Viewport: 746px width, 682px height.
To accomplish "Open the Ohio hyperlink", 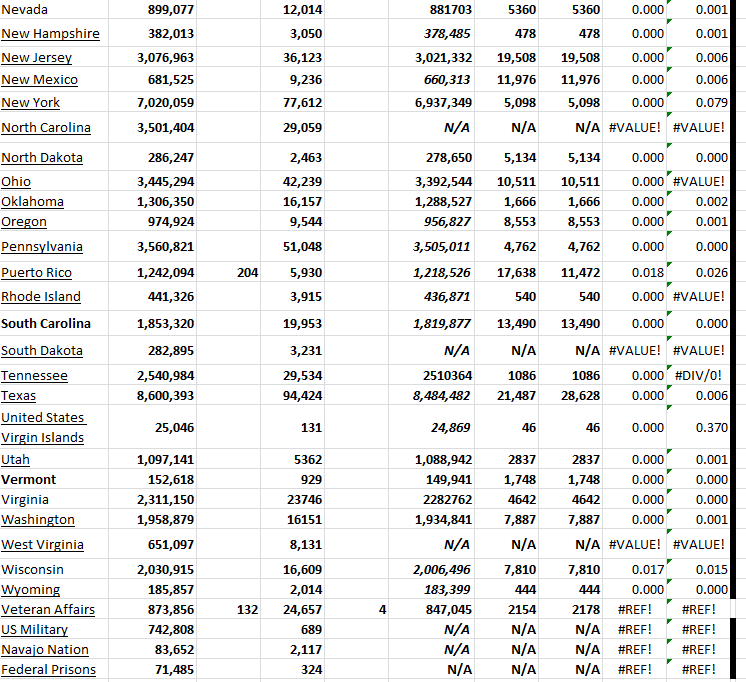I will tap(16, 181).
